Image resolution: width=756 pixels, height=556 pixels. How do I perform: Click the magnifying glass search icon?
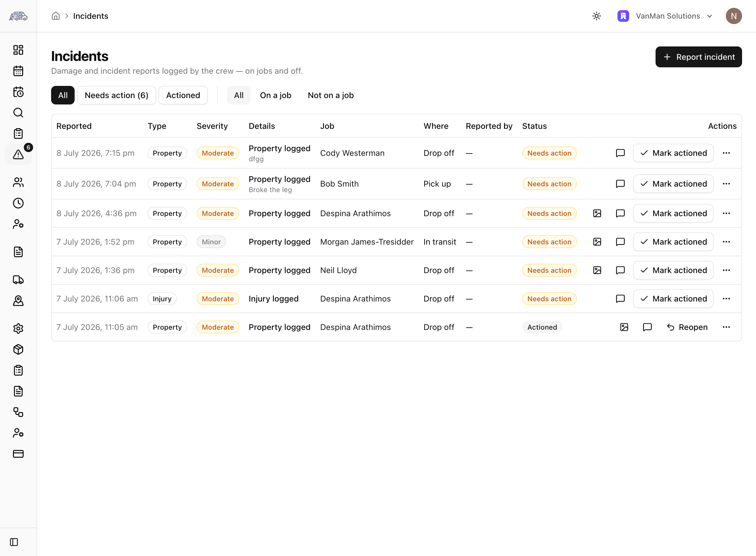coord(18,112)
